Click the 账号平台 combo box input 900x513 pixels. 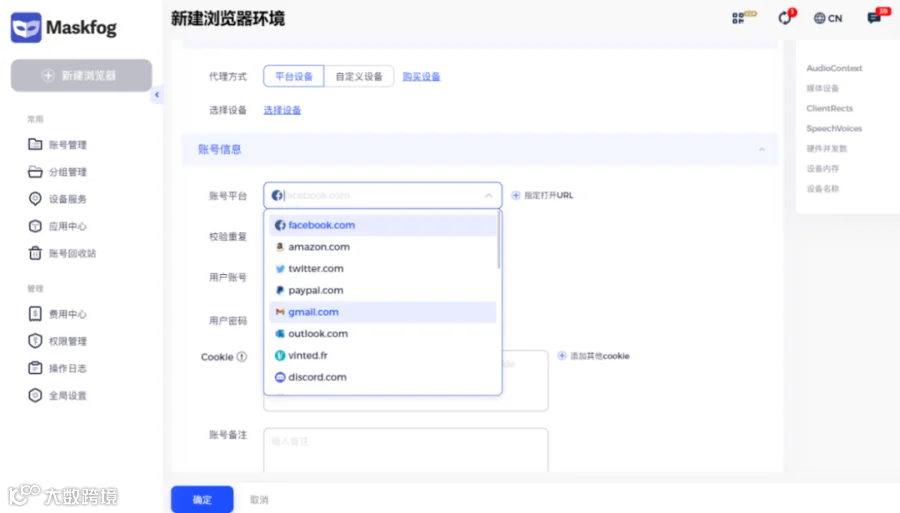click(382, 196)
